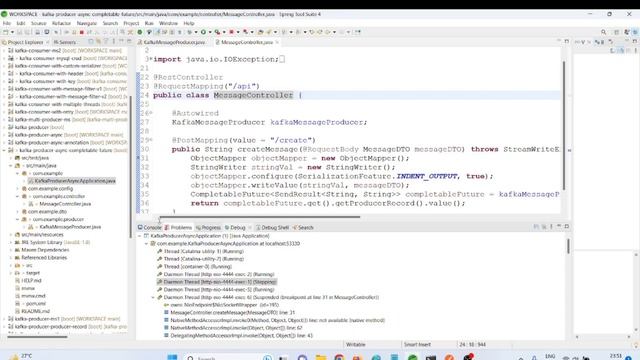Open the Console tab
This screenshot has height=360, width=640.
coord(150,227)
